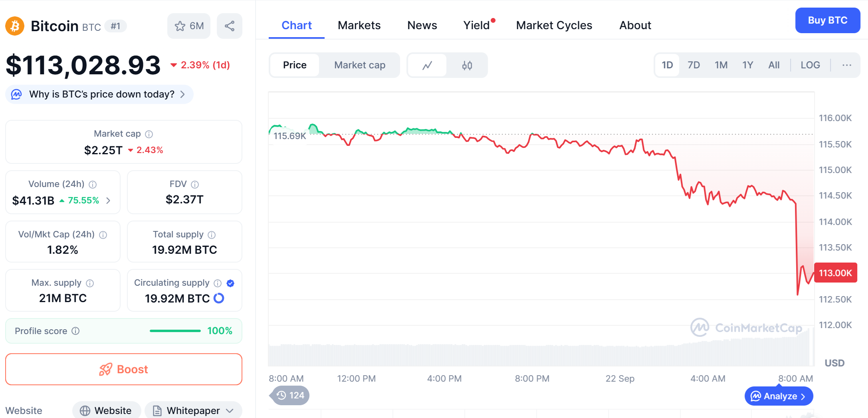
Task: Click the share icon button
Action: 229,26
